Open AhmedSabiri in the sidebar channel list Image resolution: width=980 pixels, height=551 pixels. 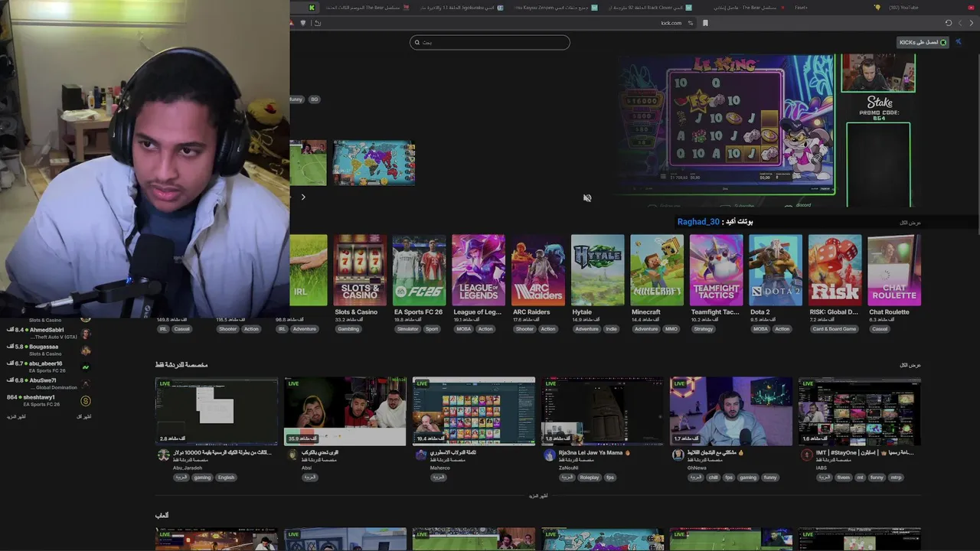49,333
